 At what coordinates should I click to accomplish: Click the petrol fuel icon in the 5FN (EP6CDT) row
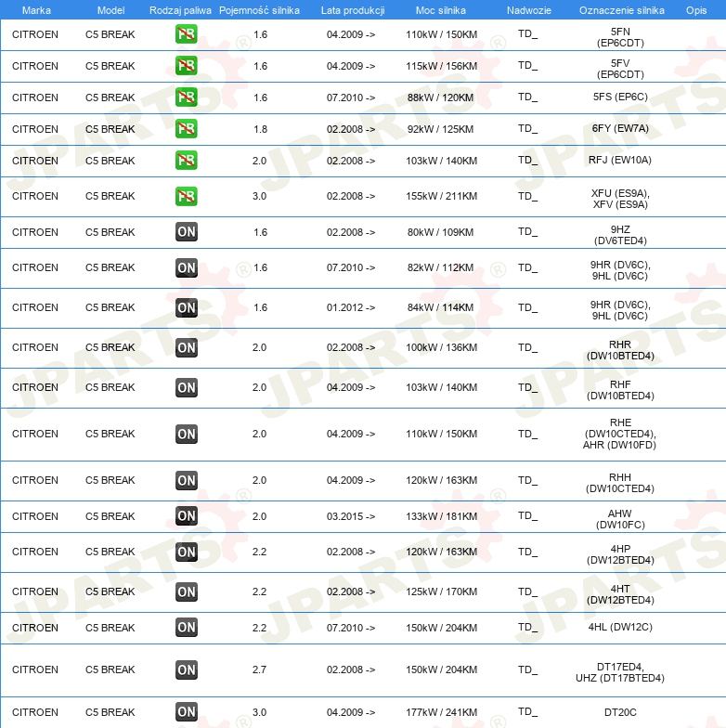coord(186,33)
